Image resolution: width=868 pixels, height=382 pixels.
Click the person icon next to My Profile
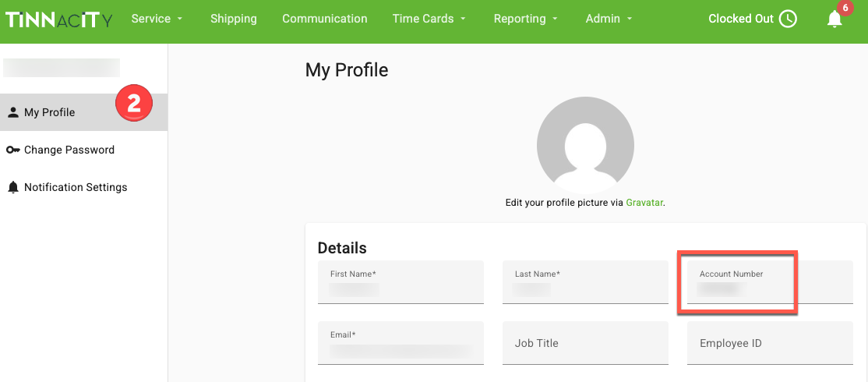click(12, 112)
